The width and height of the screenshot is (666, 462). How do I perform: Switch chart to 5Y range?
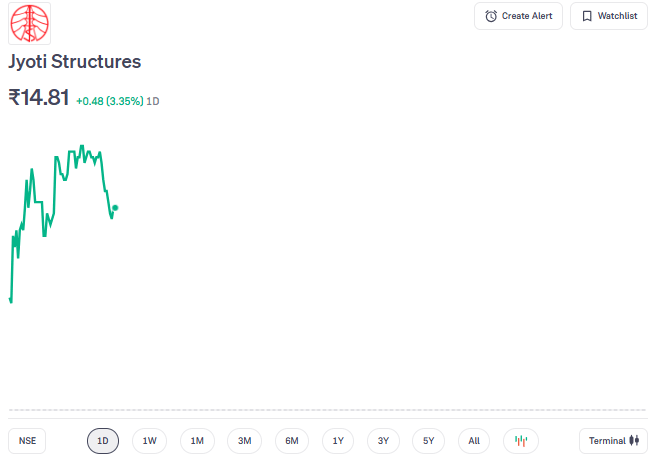click(x=428, y=441)
